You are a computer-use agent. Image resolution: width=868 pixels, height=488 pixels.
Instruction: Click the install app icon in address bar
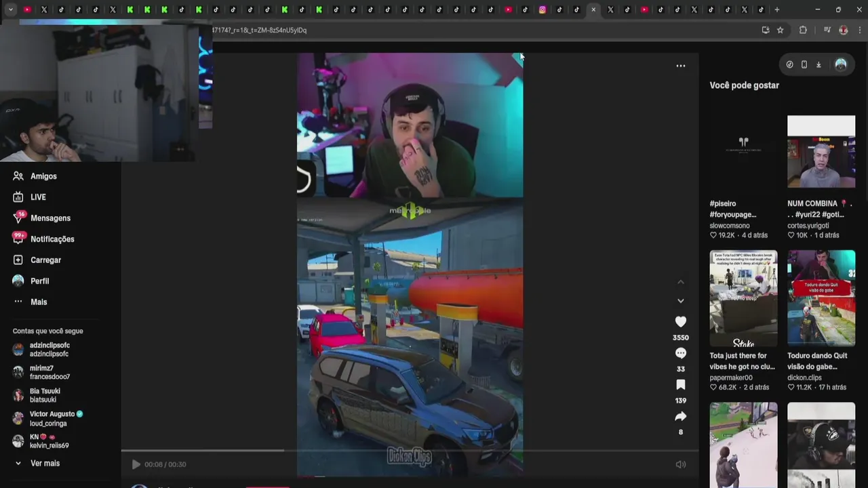click(766, 30)
